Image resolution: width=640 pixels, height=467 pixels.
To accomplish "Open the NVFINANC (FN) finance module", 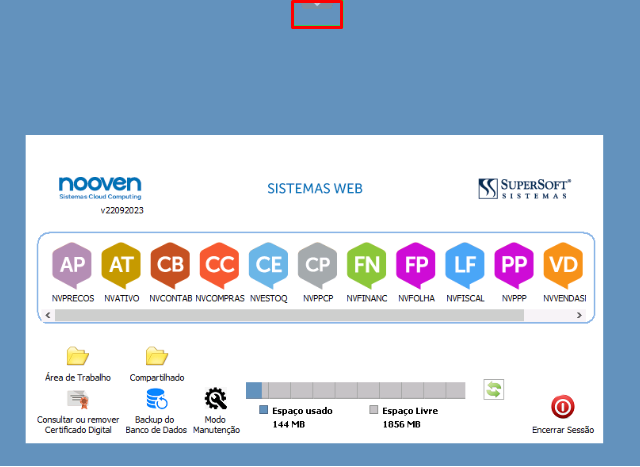I will (366, 266).
